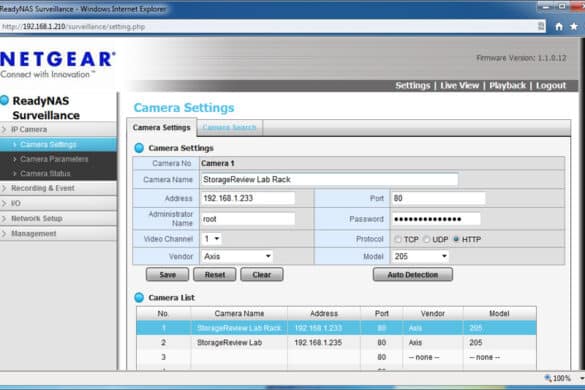Viewport: 585px width, 390px height.
Task: Click the Save button
Action: click(x=168, y=275)
